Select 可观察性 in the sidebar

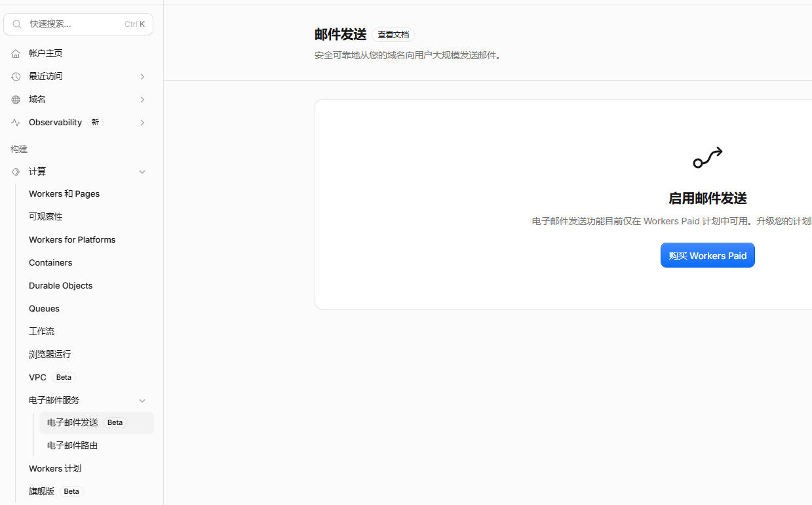(46, 217)
